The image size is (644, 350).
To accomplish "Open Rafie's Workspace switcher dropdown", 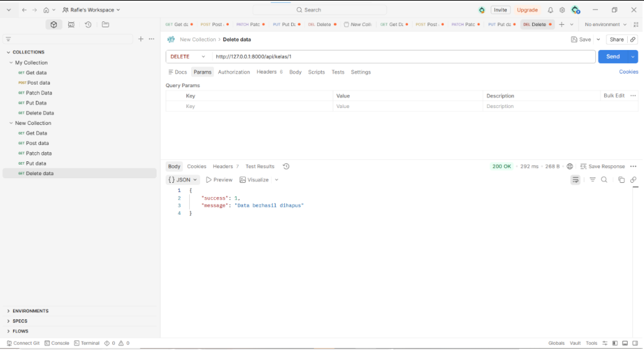I will pyautogui.click(x=91, y=10).
